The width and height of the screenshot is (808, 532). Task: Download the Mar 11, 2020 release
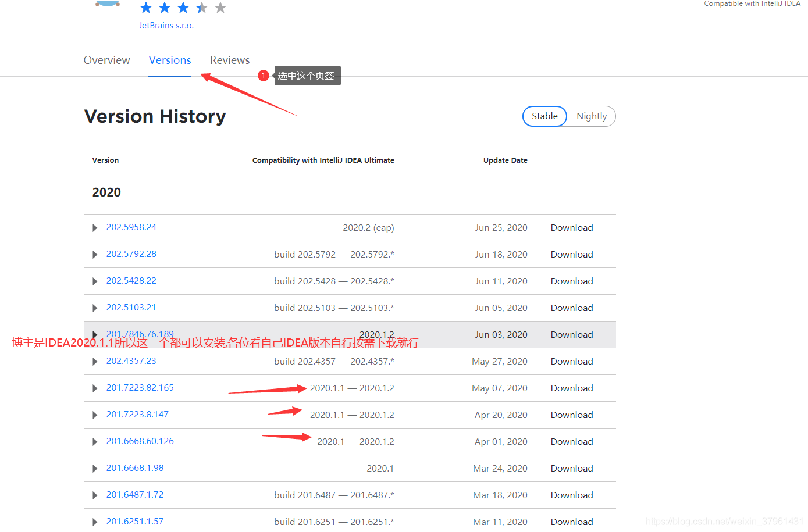[x=572, y=522]
